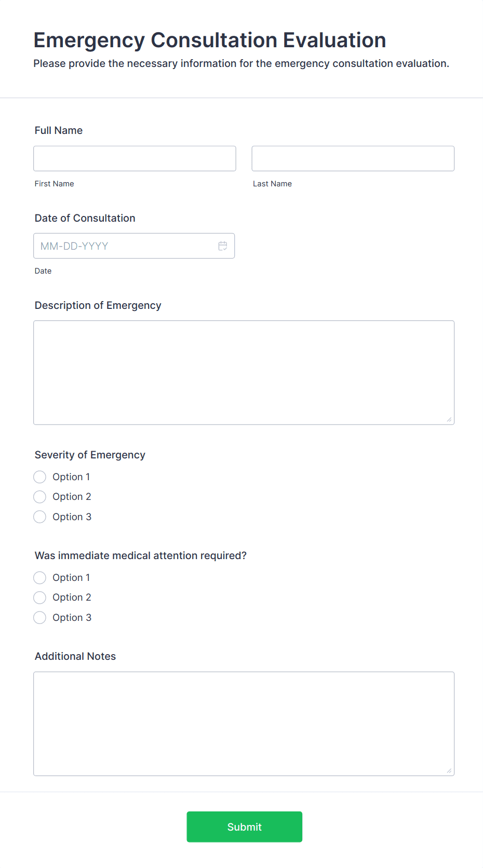
Task: Click the Emergency Consultation Evaluation heading
Action: point(209,39)
